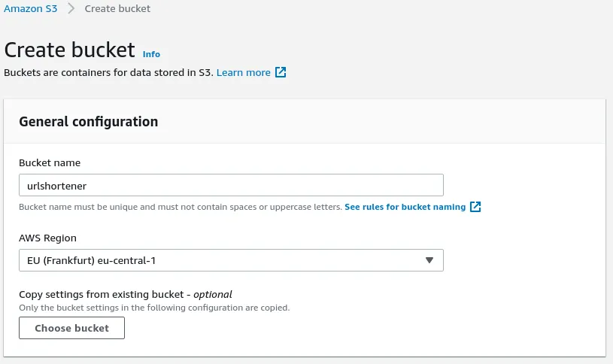
Task: Click the bucket name uniqueness hint text
Action: coord(181,207)
